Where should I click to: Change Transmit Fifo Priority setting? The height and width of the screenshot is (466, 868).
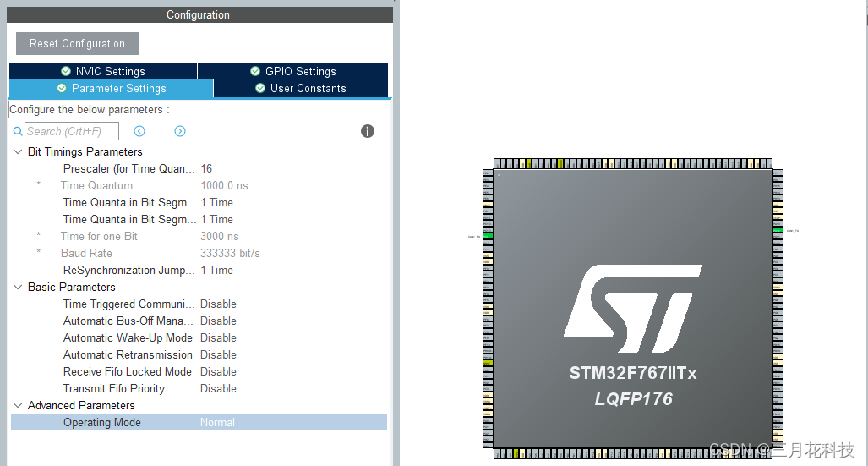218,388
